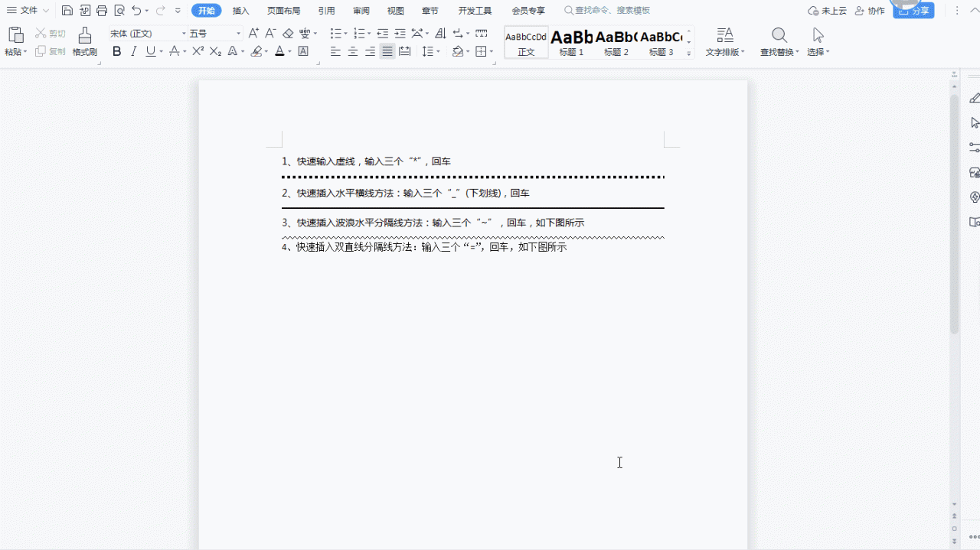Expand the styles gallery more arrow
980x550 pixels.
click(689, 53)
